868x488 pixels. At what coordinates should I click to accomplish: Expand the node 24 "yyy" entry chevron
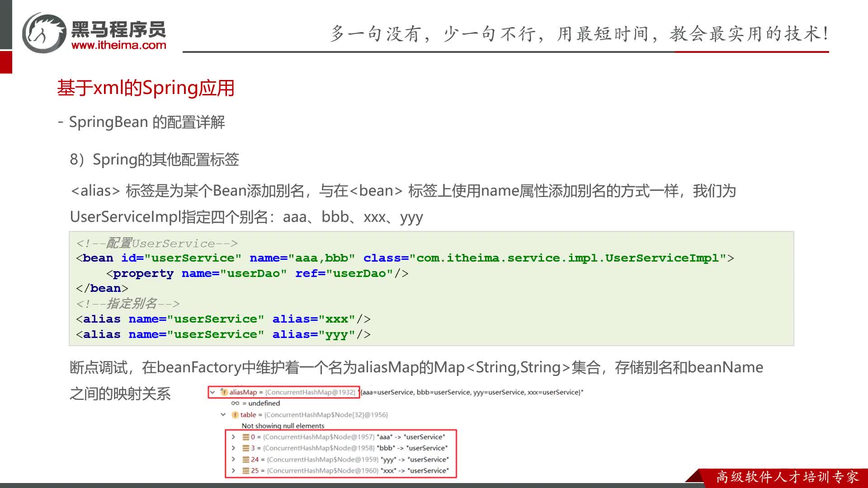click(233, 459)
